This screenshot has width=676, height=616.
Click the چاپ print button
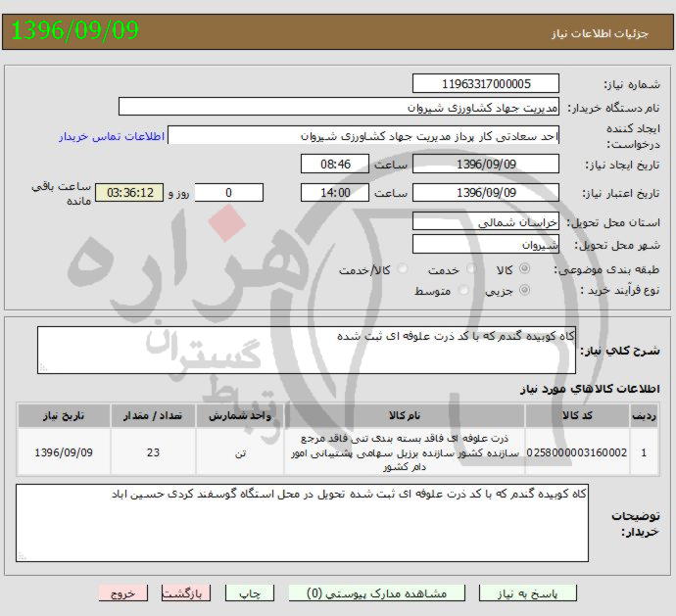pyautogui.click(x=250, y=593)
